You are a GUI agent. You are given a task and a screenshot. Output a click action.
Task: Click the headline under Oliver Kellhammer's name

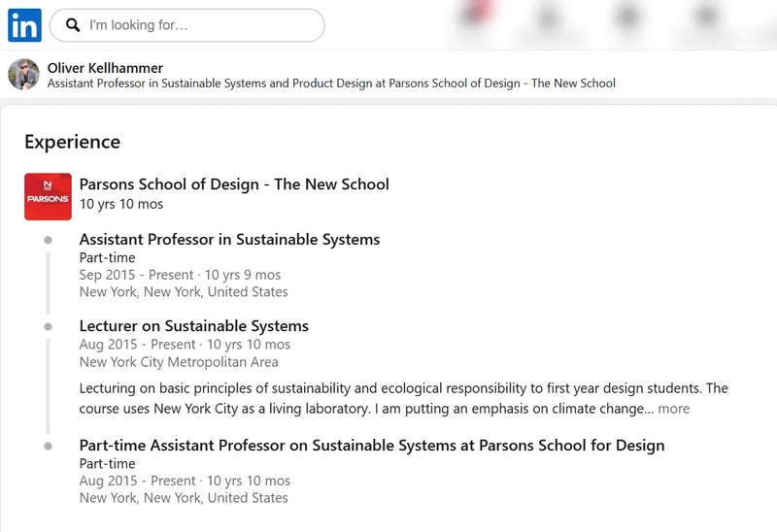pyautogui.click(x=331, y=83)
